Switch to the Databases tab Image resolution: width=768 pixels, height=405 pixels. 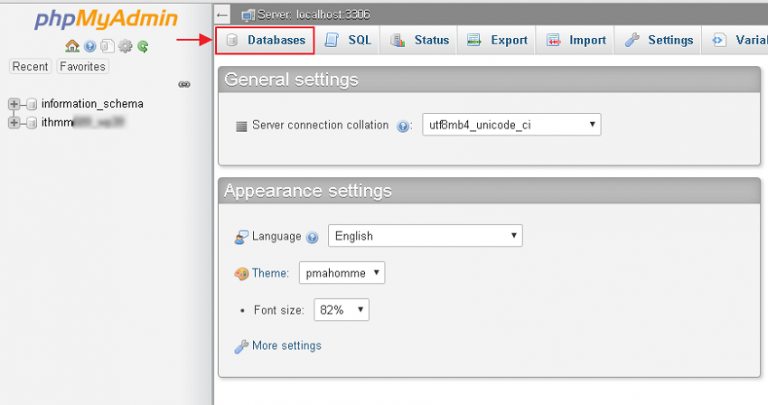[265, 41]
